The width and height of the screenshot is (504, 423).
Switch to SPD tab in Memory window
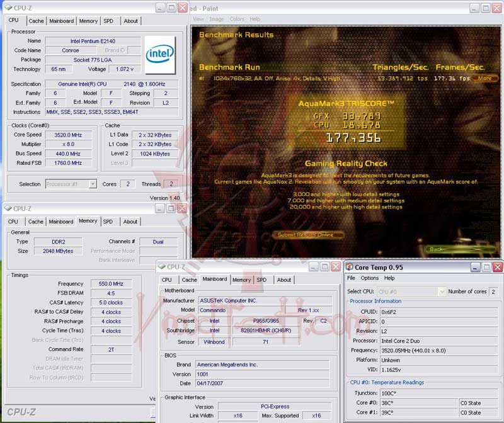[x=108, y=222]
